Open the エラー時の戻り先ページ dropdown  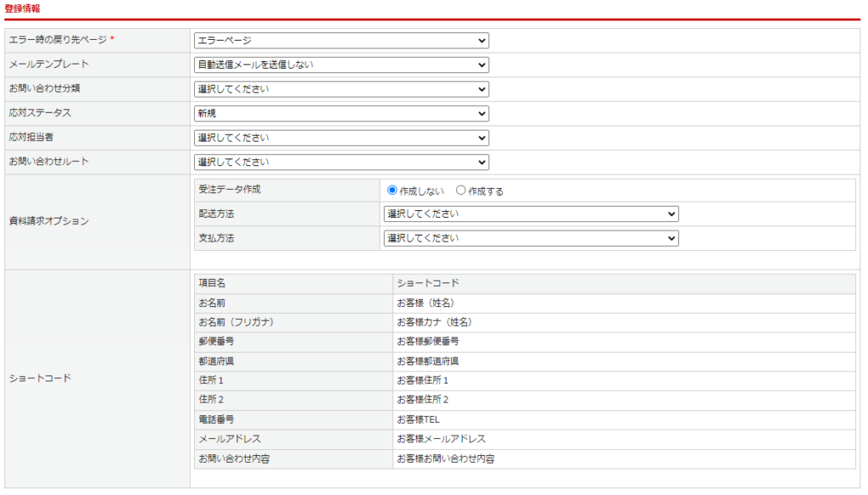tap(341, 41)
